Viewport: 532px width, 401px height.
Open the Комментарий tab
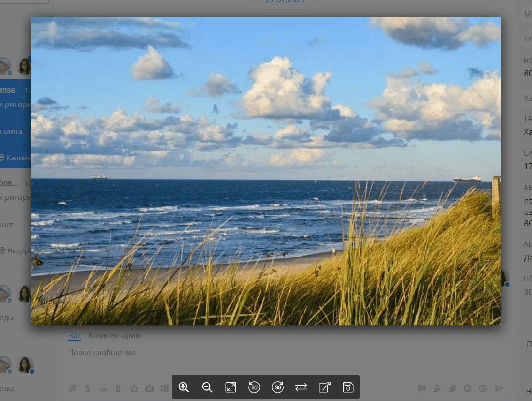point(114,335)
